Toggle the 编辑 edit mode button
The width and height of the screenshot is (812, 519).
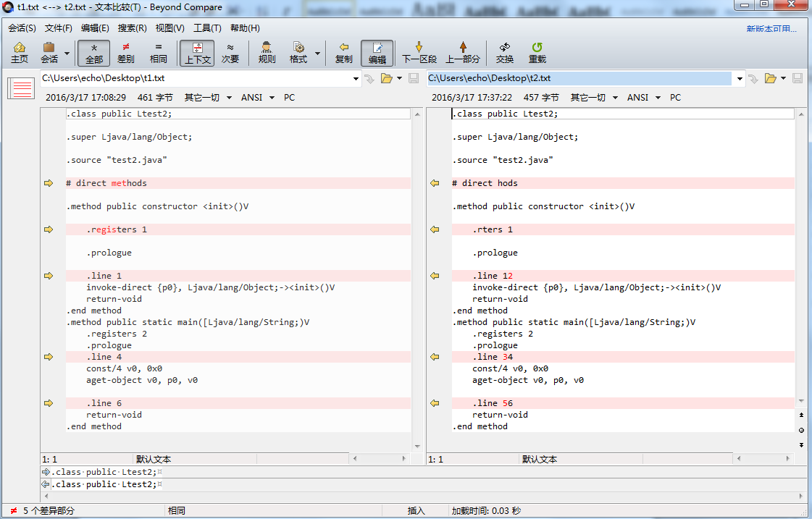click(x=377, y=53)
